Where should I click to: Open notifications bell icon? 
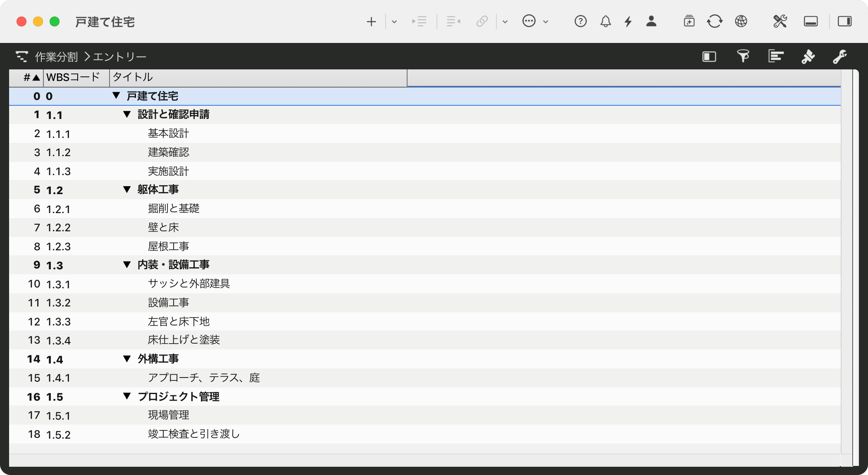point(606,21)
